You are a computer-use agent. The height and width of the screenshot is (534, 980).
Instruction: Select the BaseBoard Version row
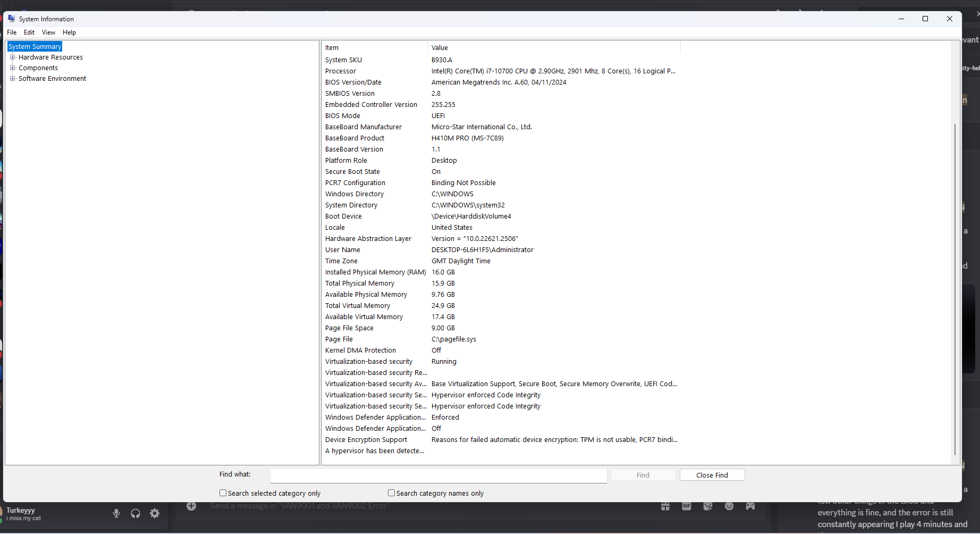(501, 149)
